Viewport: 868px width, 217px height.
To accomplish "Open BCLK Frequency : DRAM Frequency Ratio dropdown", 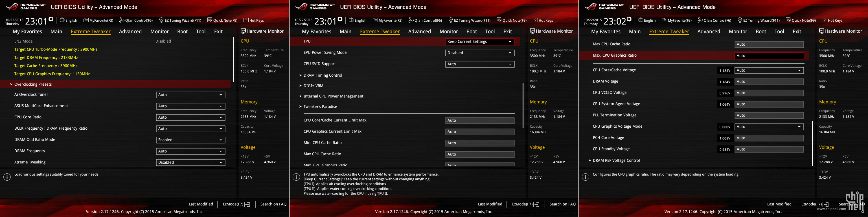I will tap(191, 129).
